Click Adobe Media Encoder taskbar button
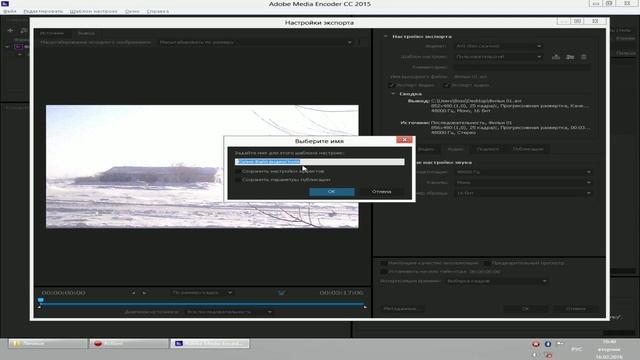This screenshot has width=640, height=360. [x=210, y=343]
